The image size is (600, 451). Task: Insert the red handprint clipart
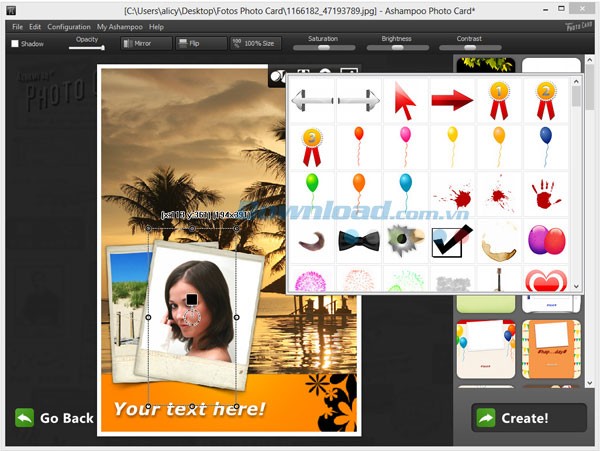(x=546, y=193)
